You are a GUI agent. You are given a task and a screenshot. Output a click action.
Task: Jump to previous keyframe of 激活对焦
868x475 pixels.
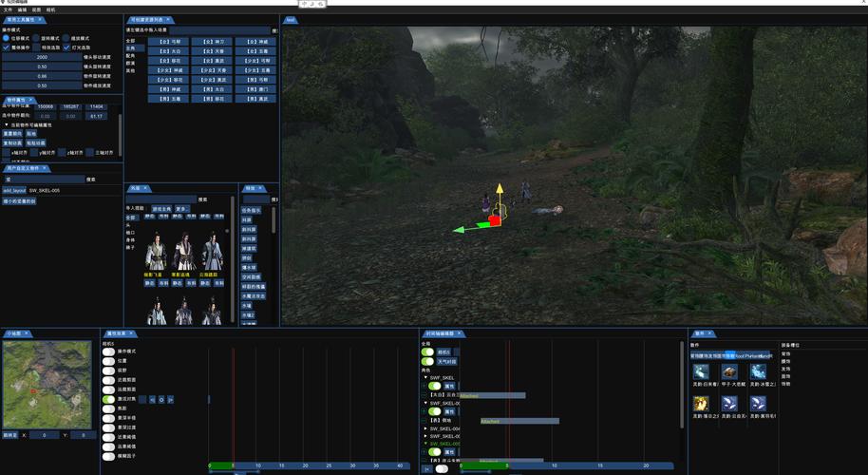click(x=152, y=399)
